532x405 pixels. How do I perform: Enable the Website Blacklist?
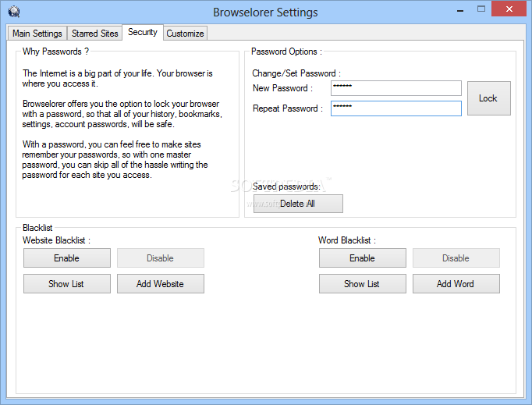(x=67, y=258)
